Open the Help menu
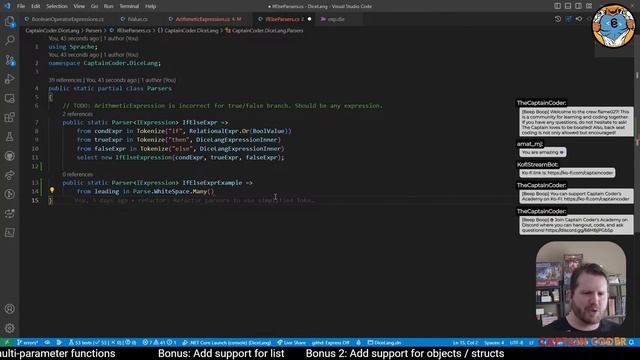Screen dimensions: 640x360 [151, 6]
